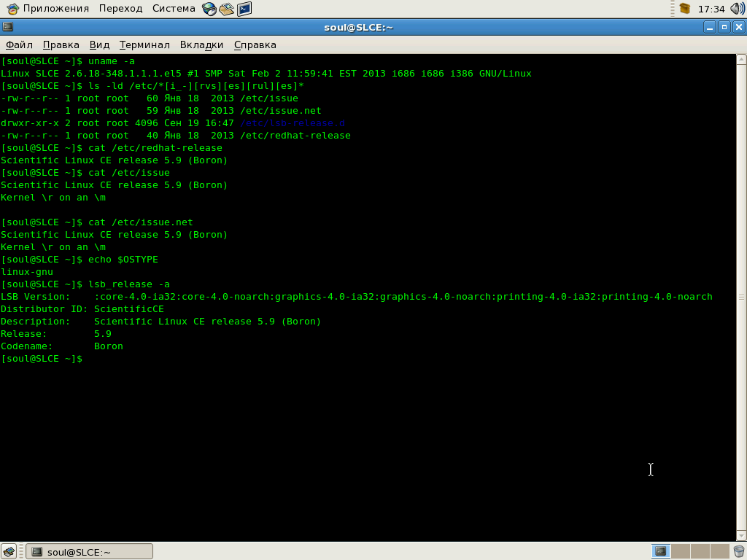The width and height of the screenshot is (747, 560).
Task: Click the terminal scrollbar down arrow
Action: [741, 536]
